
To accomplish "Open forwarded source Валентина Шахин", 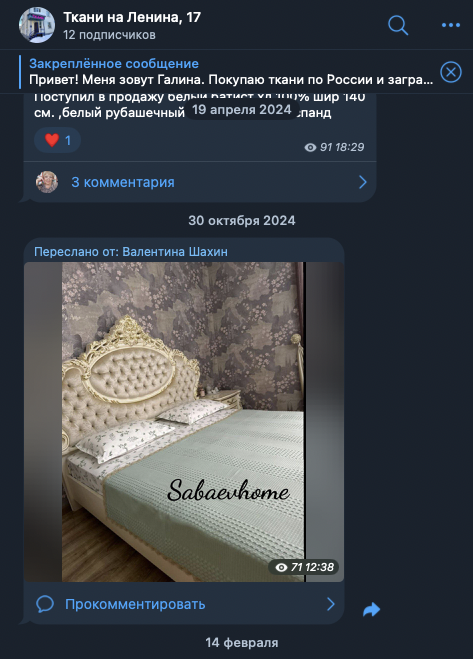I will [175, 252].
